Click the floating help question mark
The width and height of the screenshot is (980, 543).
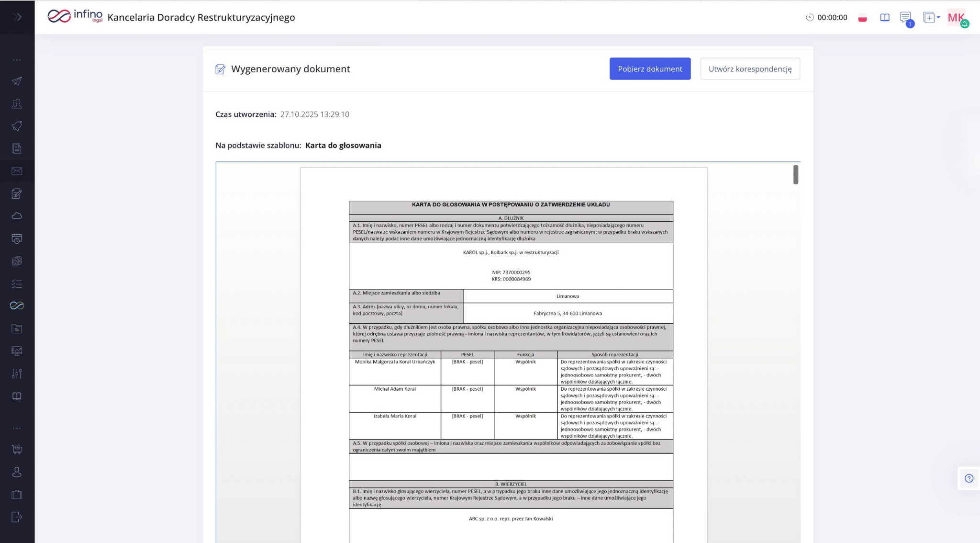pos(969,478)
